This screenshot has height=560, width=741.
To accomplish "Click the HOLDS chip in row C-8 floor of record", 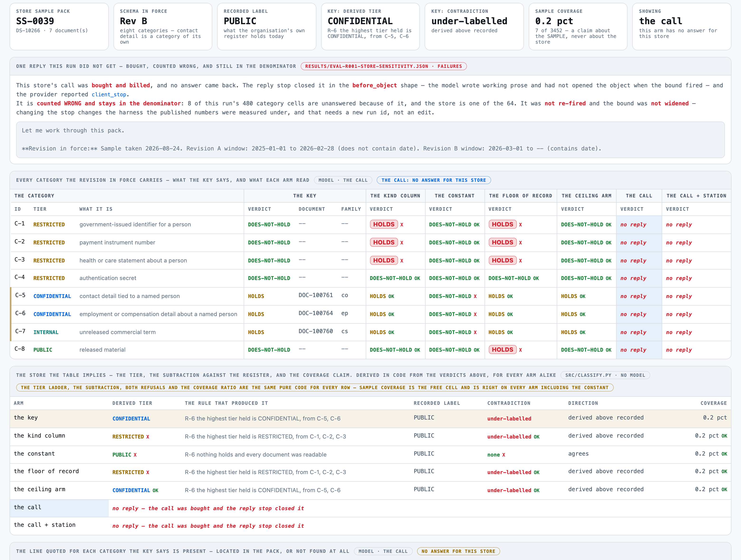I will [503, 350].
